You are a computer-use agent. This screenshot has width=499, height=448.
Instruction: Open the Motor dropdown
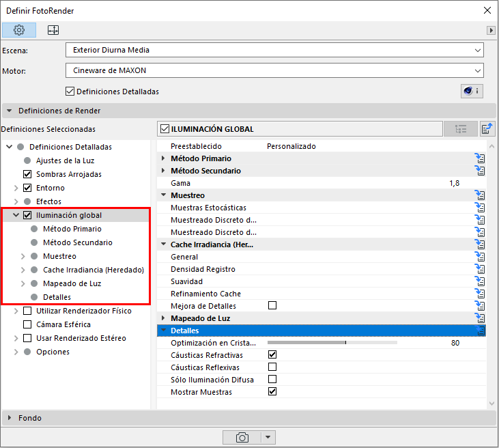click(274, 70)
